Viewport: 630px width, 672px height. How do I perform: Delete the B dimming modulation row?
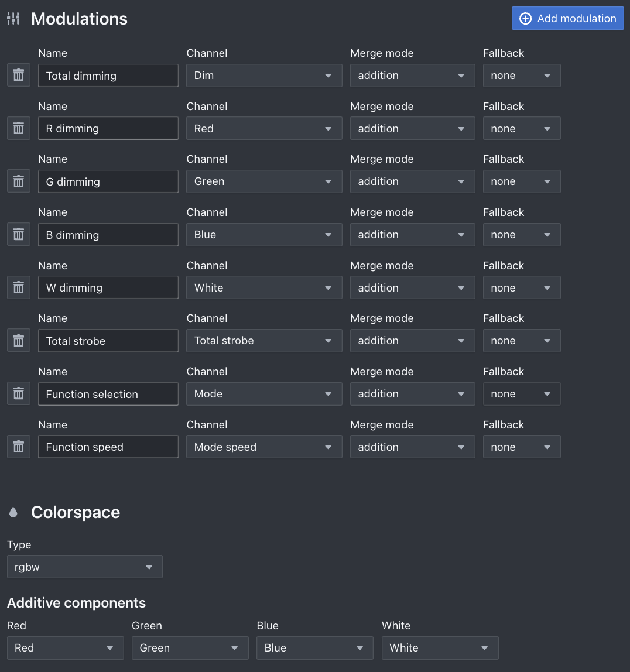(19, 235)
